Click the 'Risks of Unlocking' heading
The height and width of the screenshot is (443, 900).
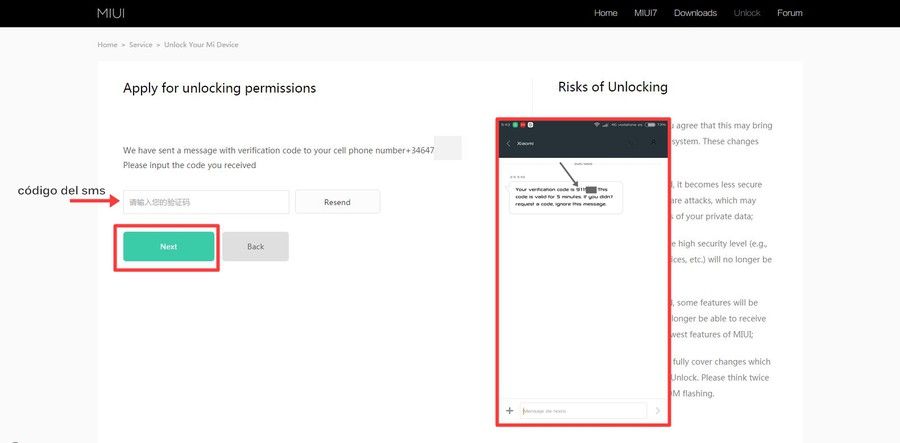coord(613,87)
